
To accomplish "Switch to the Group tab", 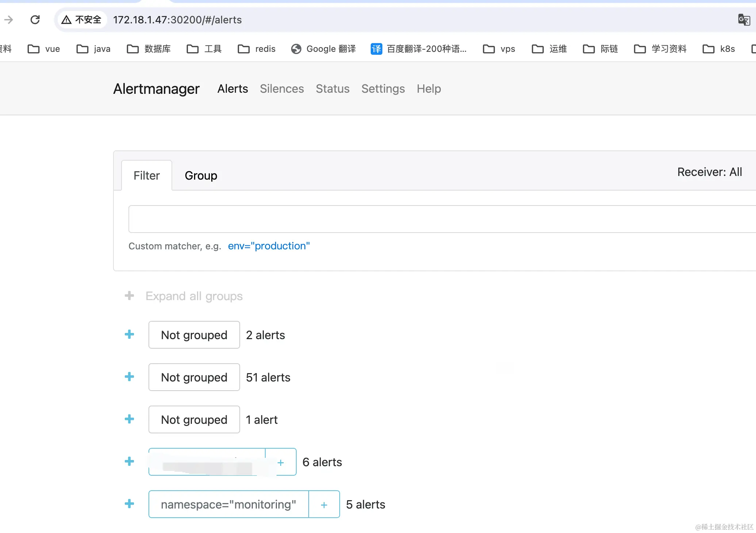I will pyautogui.click(x=201, y=176).
